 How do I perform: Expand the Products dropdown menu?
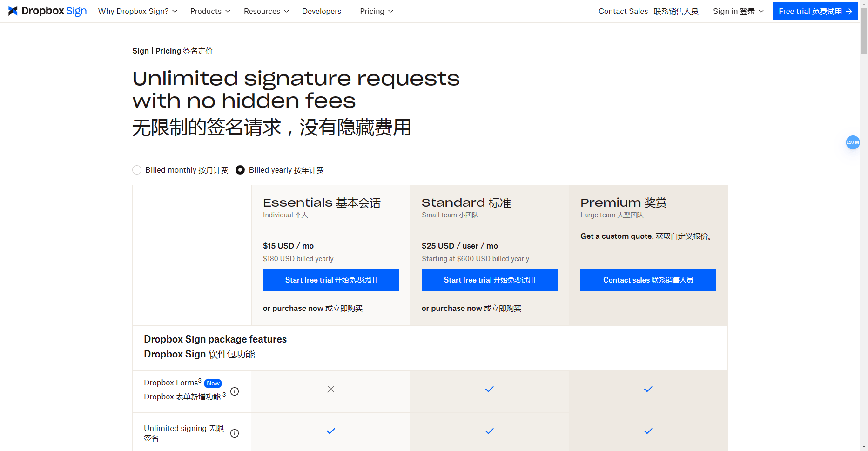tap(210, 11)
